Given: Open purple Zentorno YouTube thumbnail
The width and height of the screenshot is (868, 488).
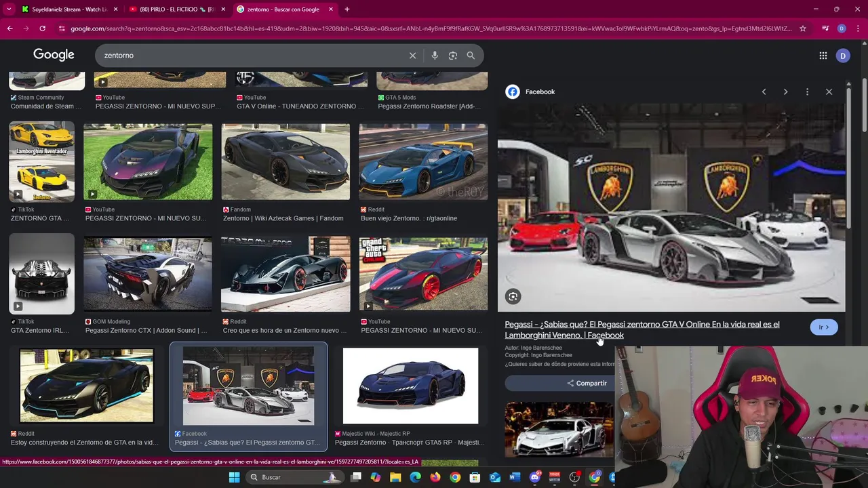Looking at the screenshot, I should 148,162.
